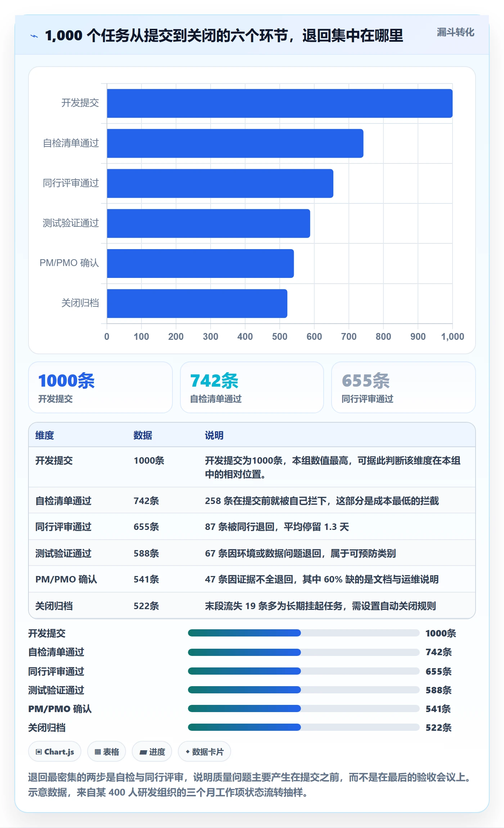This screenshot has width=504, height=828.
Task: Click the note starting "258 条在提交前就被自己拦下"
Action: coord(322,501)
